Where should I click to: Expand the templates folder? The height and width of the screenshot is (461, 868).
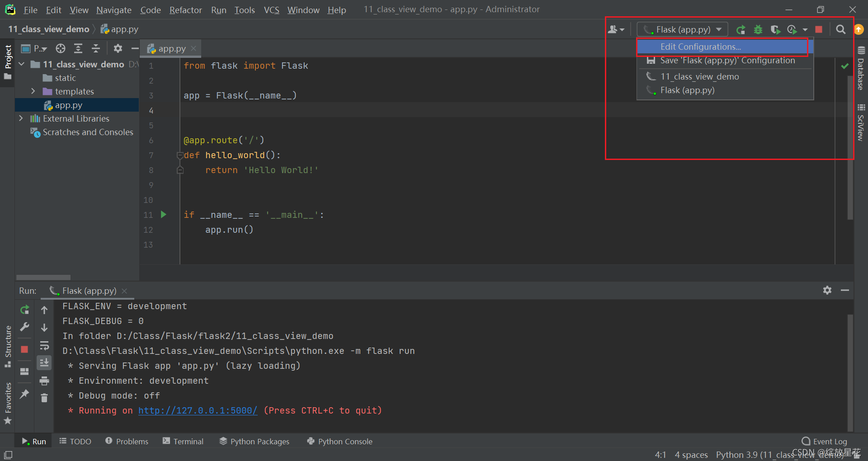33,91
